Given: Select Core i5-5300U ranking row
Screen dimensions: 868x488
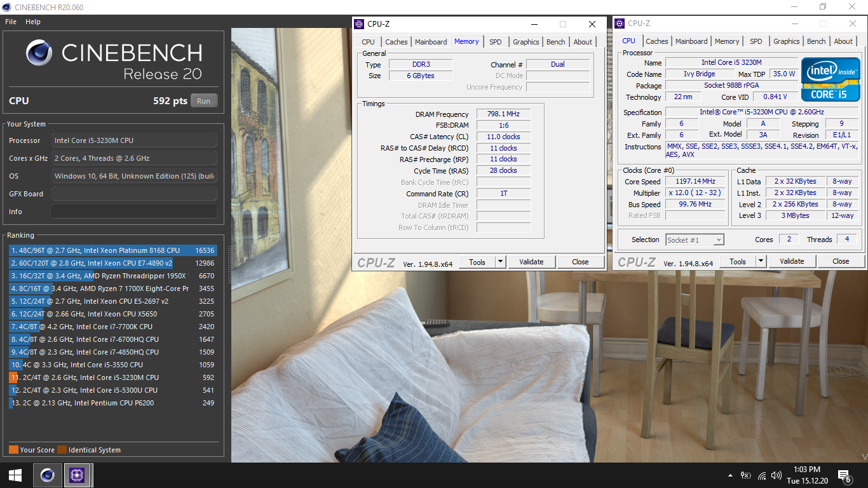Looking at the screenshot, I should (x=113, y=390).
